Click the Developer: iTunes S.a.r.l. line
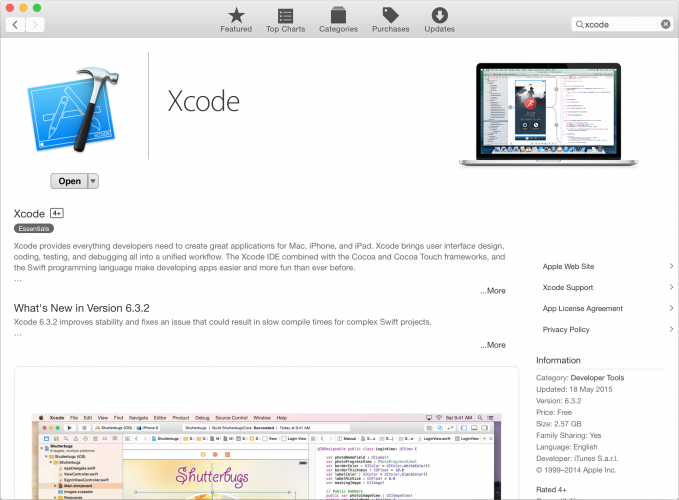The width and height of the screenshot is (679, 500). click(x=577, y=458)
